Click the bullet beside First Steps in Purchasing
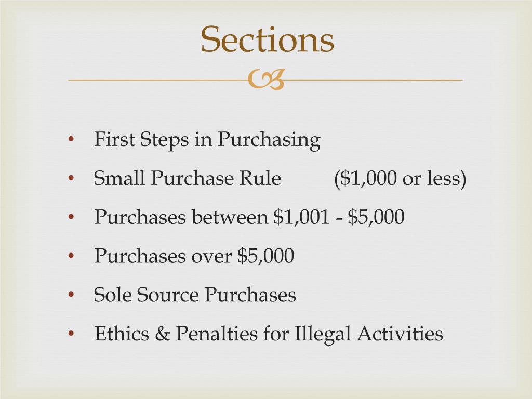 pyautogui.click(x=71, y=139)
